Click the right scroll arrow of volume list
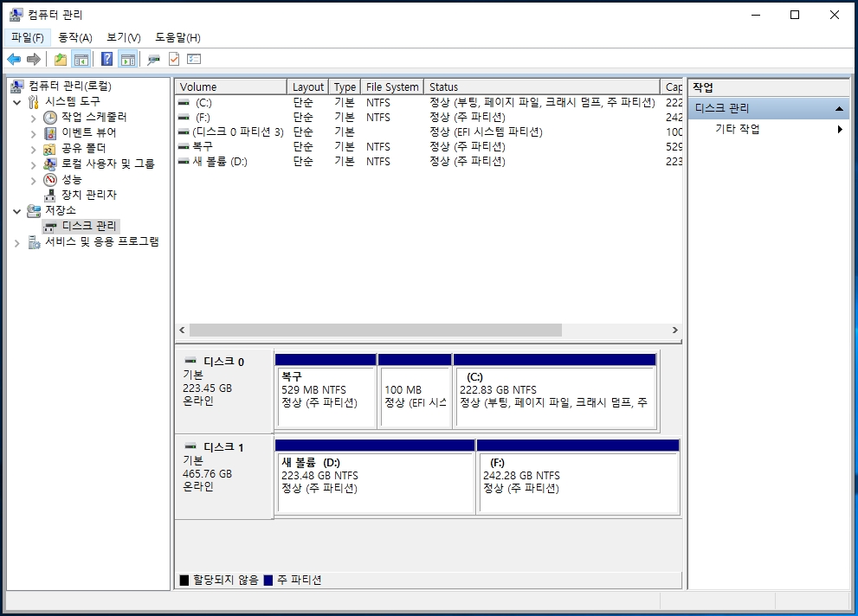Screen dimensions: 858x616 (x=674, y=330)
